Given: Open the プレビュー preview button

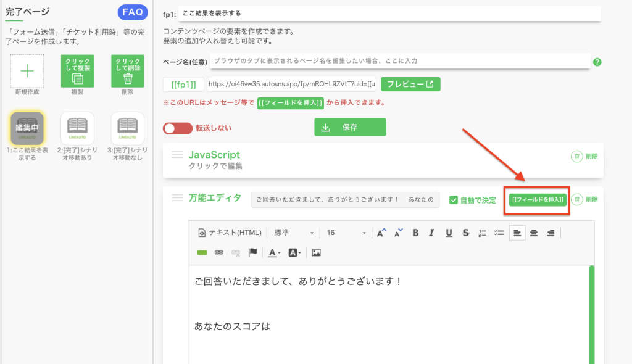Looking at the screenshot, I should 410,84.
